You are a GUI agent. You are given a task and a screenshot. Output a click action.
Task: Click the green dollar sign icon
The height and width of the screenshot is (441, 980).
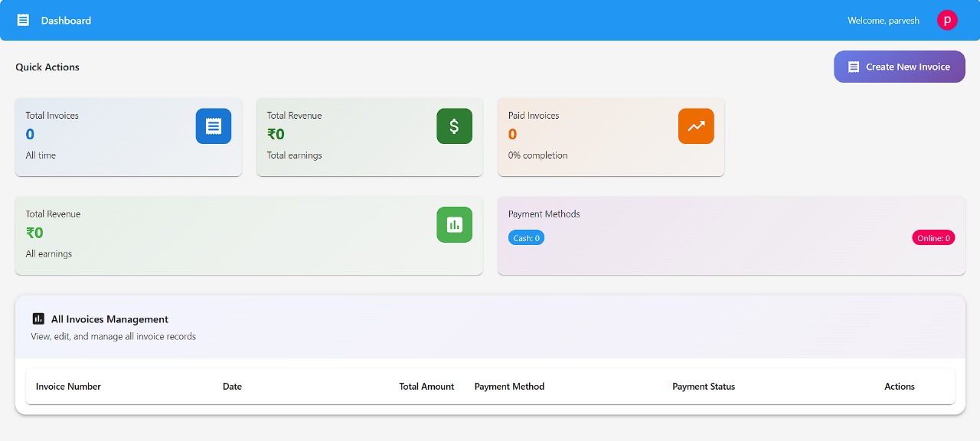(x=454, y=126)
